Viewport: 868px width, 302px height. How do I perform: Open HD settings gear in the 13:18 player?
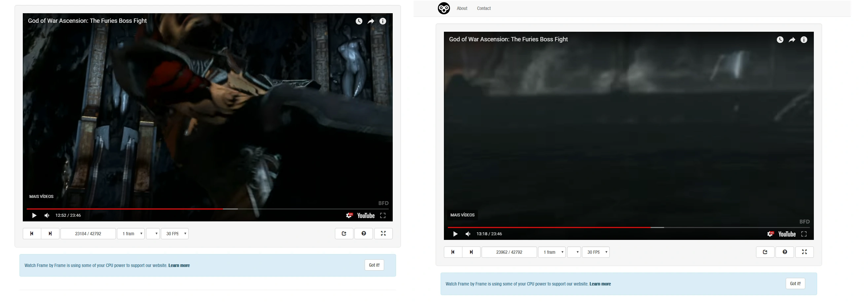pyautogui.click(x=771, y=234)
